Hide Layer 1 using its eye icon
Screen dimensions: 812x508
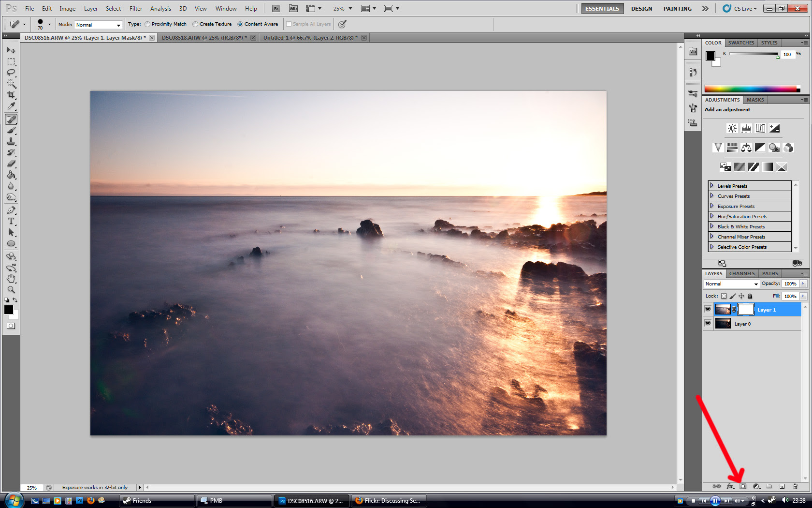point(708,309)
